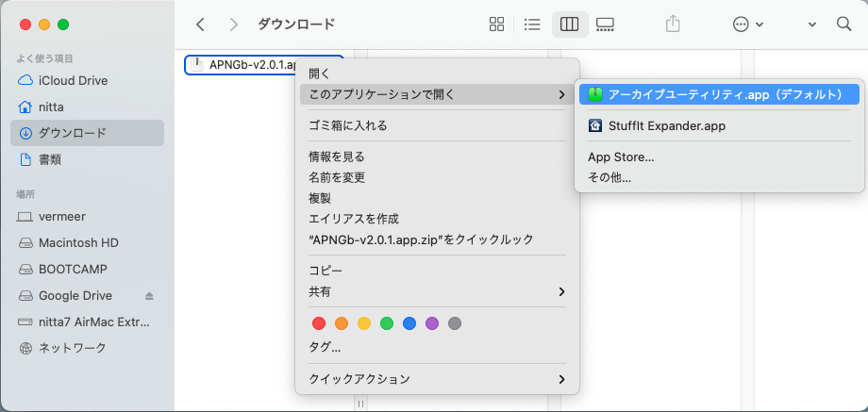Choose ゴミ箱に入れる from context menu
Screen dimensions: 868x412
click(348, 125)
